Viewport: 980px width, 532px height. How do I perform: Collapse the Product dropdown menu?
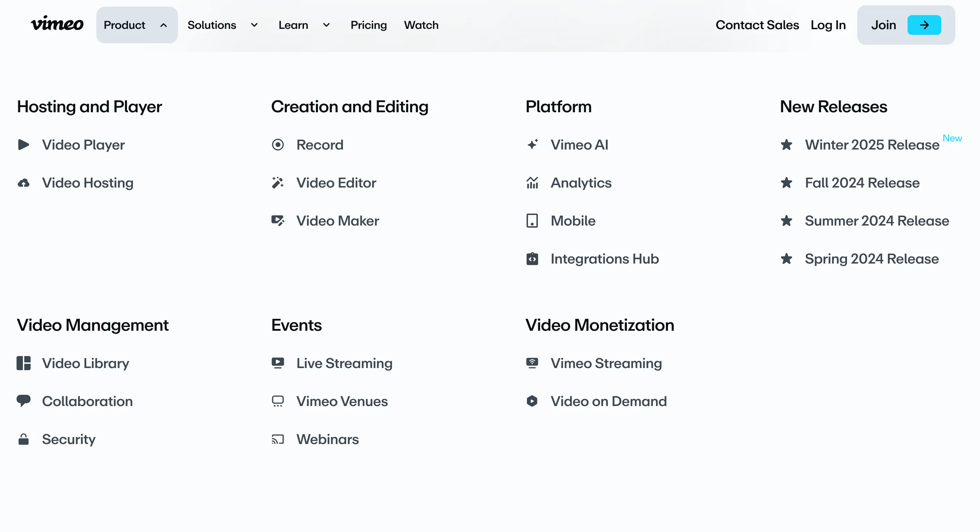(x=137, y=25)
